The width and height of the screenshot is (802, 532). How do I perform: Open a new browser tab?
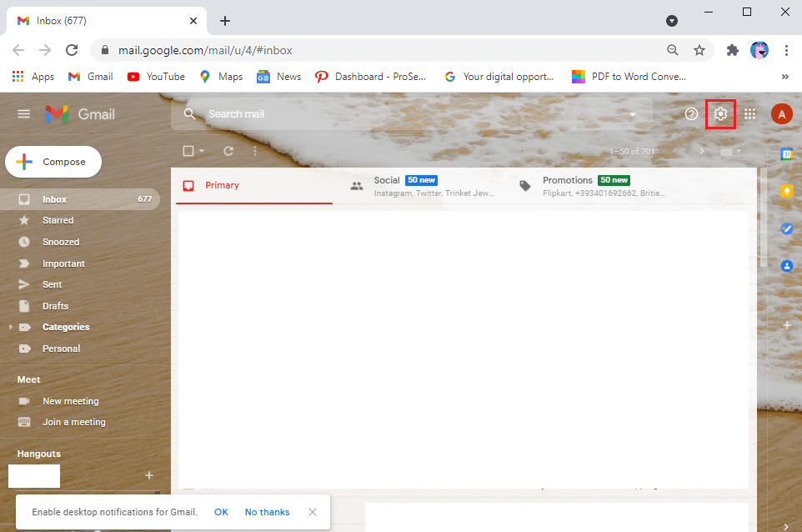[x=225, y=21]
